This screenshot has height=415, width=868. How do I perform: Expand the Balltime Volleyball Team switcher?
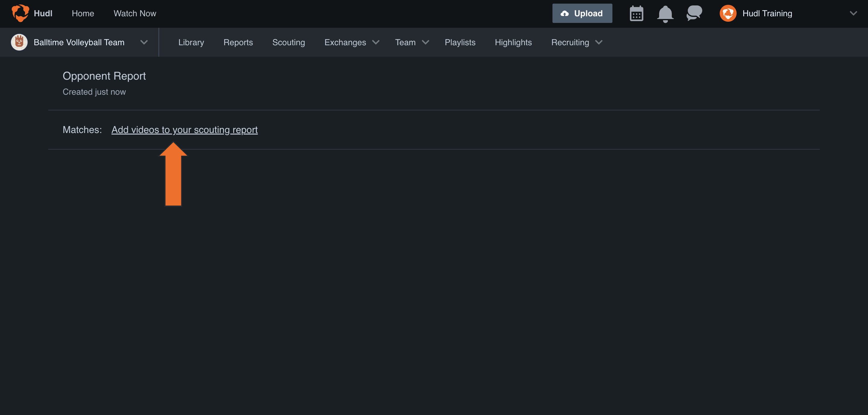[144, 42]
